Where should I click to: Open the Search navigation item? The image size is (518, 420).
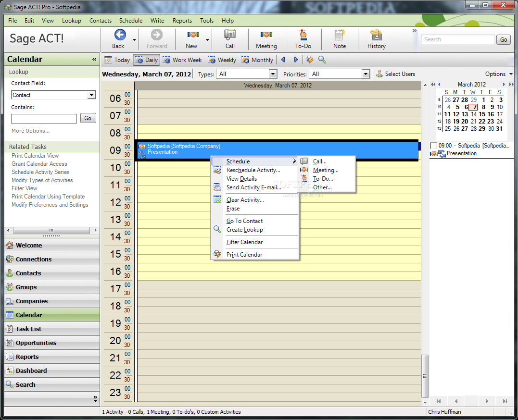(52, 384)
